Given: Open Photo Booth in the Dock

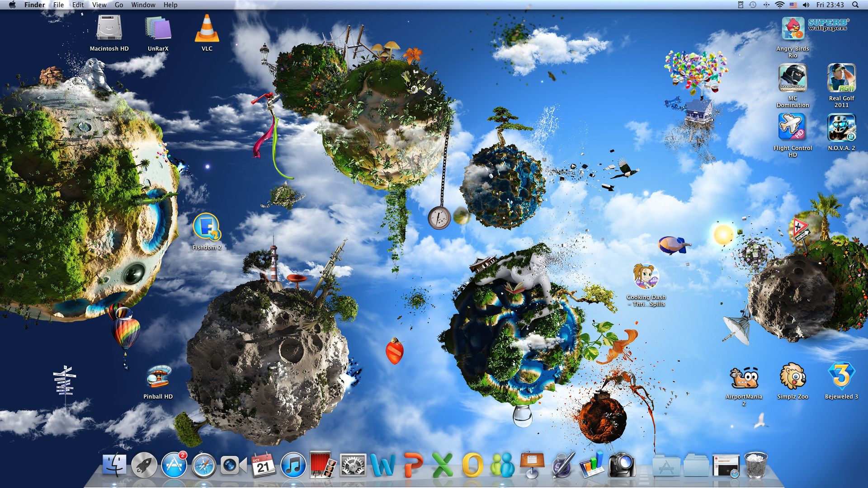Looking at the screenshot, I should 323,465.
